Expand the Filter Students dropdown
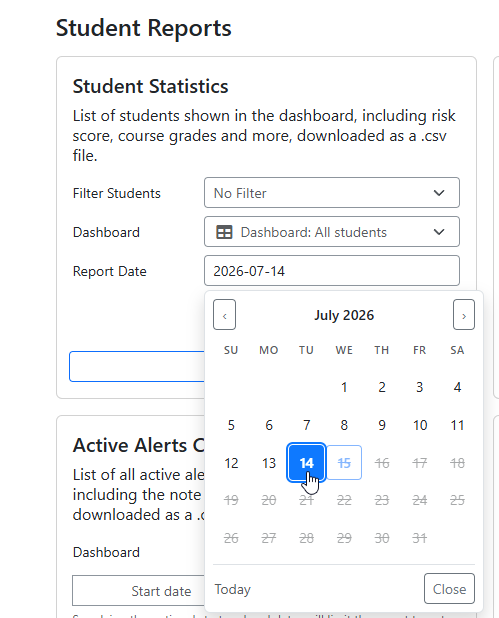 (x=331, y=193)
